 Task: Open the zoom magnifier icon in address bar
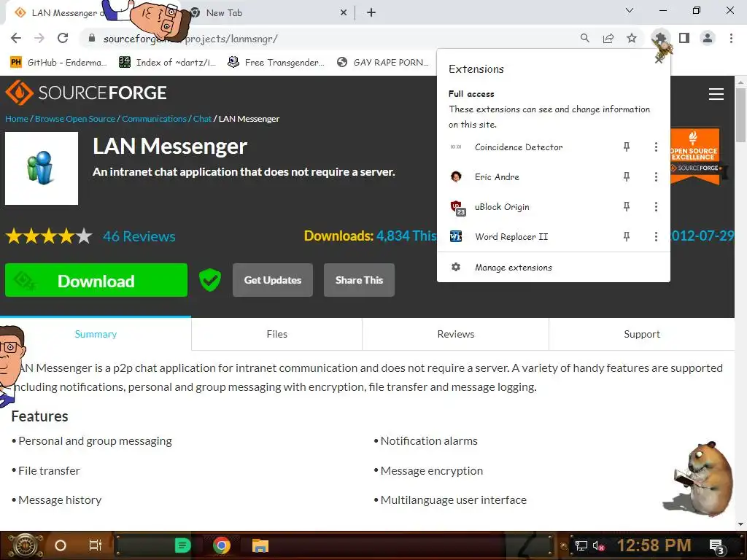(584, 38)
